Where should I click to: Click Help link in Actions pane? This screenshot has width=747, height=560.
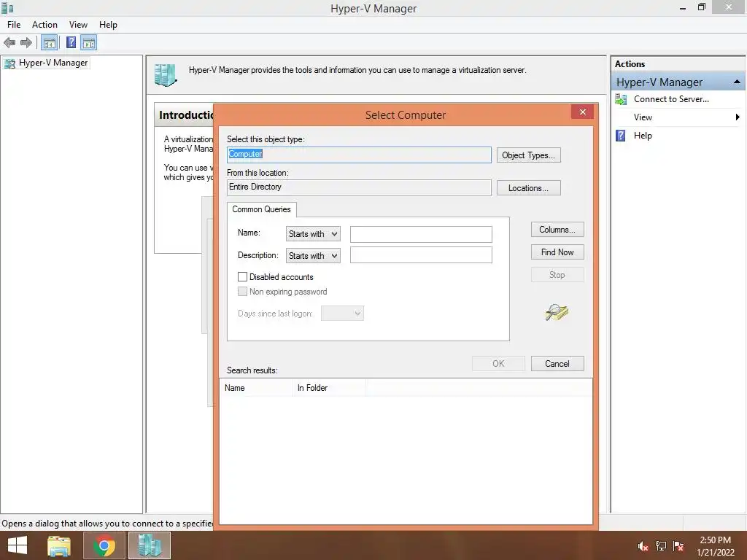643,136
